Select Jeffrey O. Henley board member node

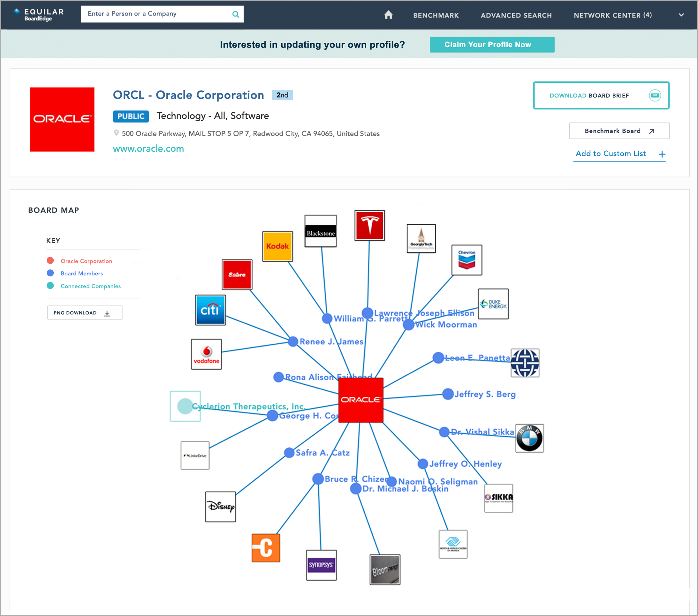coord(423,464)
